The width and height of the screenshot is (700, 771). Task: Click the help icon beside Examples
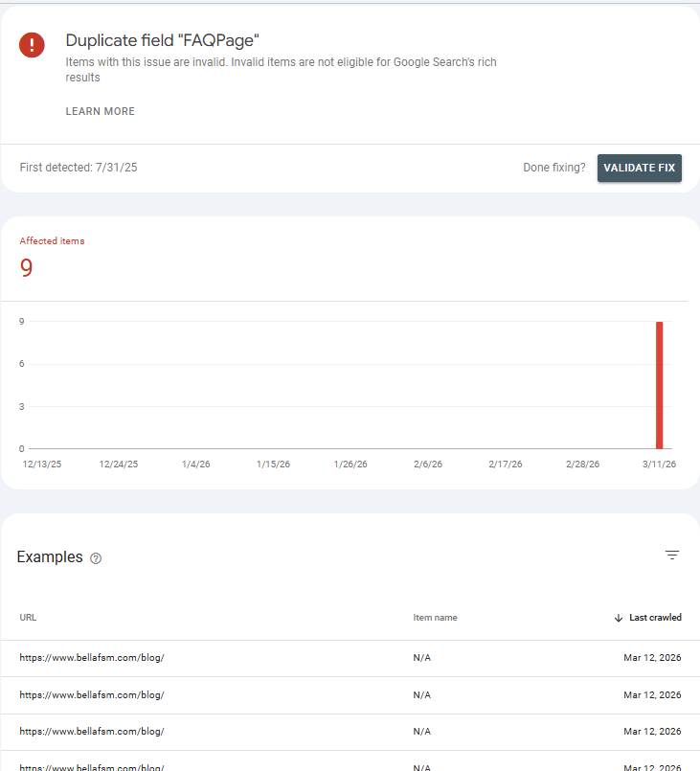[96, 558]
